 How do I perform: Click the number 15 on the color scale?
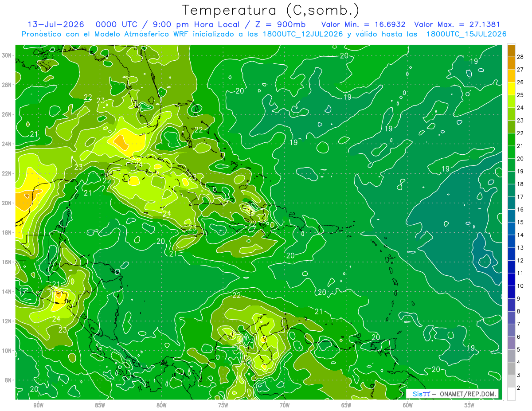pyautogui.click(x=520, y=222)
